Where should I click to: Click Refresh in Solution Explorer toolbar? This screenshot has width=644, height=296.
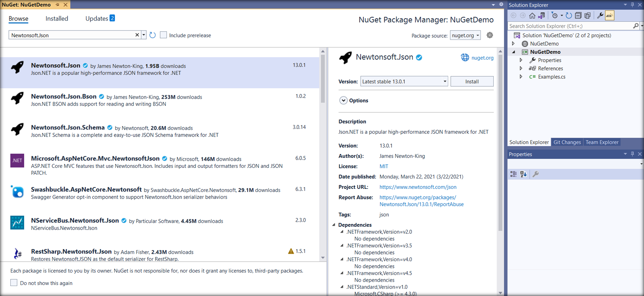click(569, 16)
